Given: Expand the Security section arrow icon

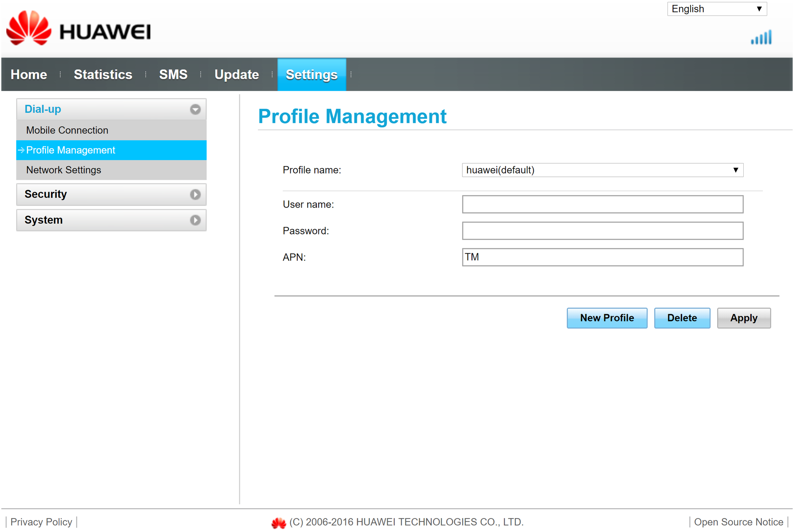Looking at the screenshot, I should pos(195,194).
